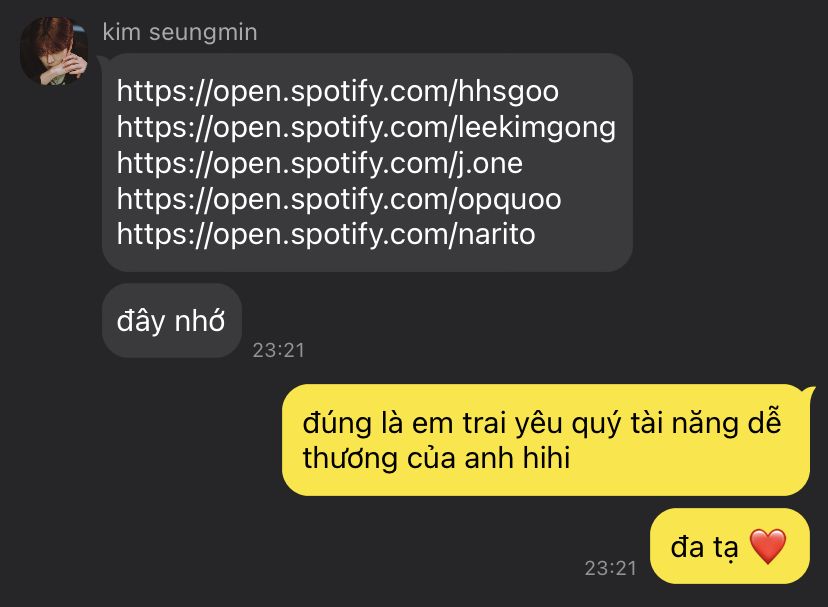Screen dimensions: 828x607
Task: Click the 23:21 timestamp beside "đây nhớ"
Action: [279, 350]
